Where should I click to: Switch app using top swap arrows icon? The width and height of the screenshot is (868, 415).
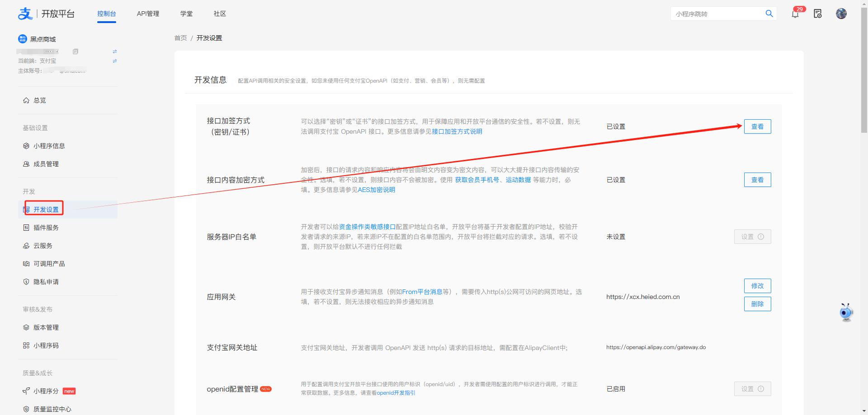coord(114,51)
